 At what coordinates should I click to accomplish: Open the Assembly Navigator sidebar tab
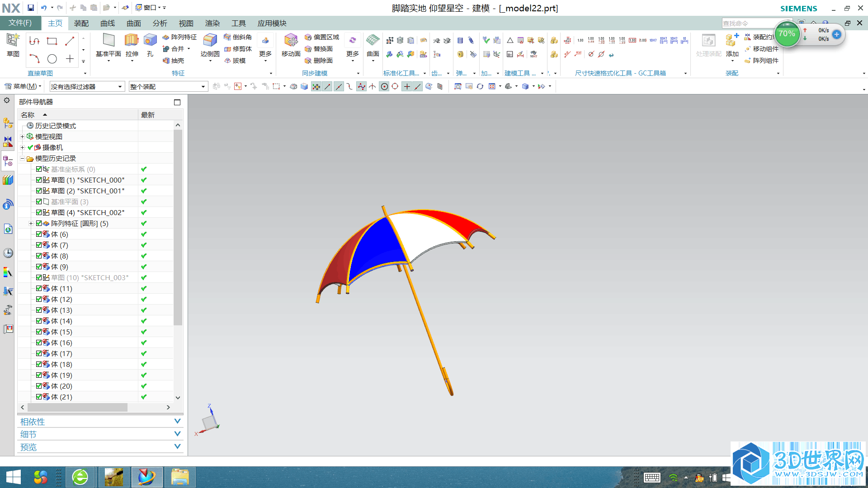click(x=8, y=122)
